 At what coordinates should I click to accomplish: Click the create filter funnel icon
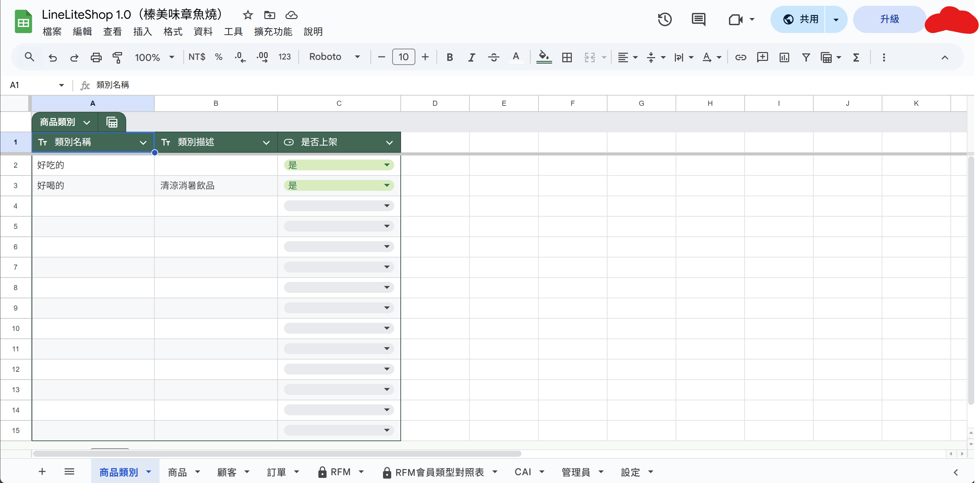click(x=806, y=57)
